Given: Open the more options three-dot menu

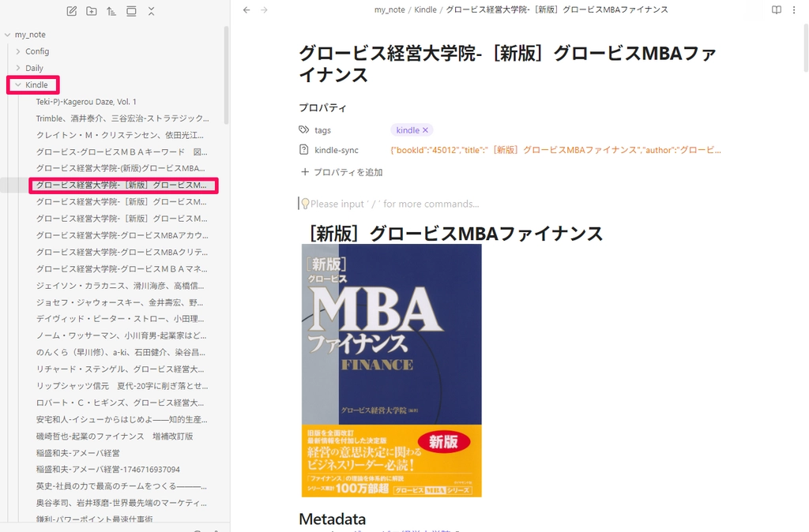Looking at the screenshot, I should point(794,9).
